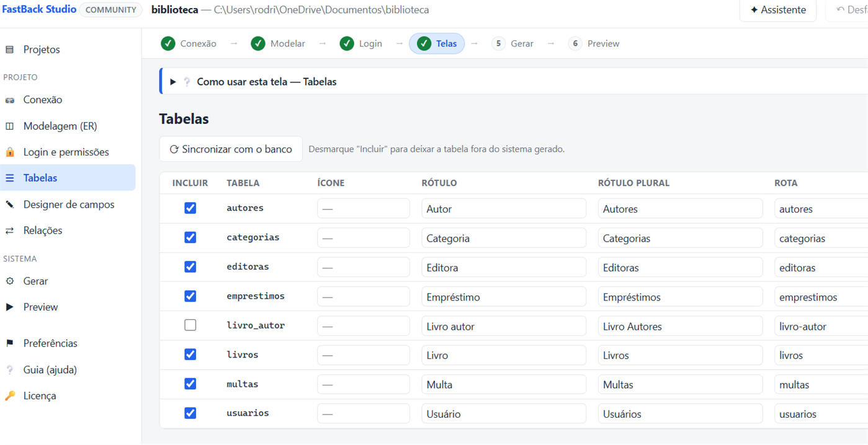Click the key icon beside Licença

point(9,396)
